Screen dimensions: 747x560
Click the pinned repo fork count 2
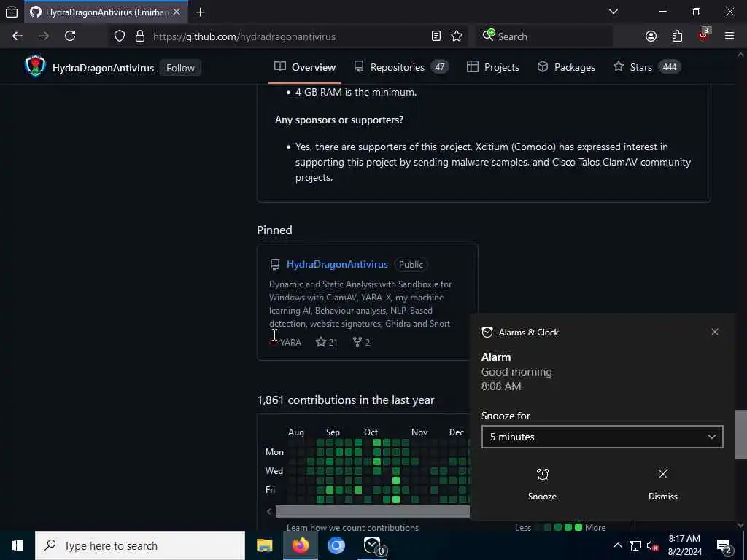click(362, 342)
